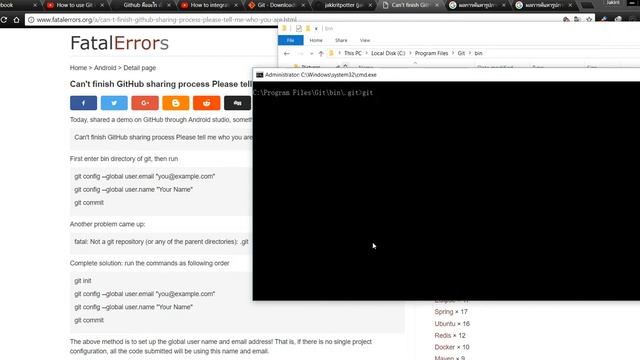
Task: Select the 'git init' code line
Action: 83,281
